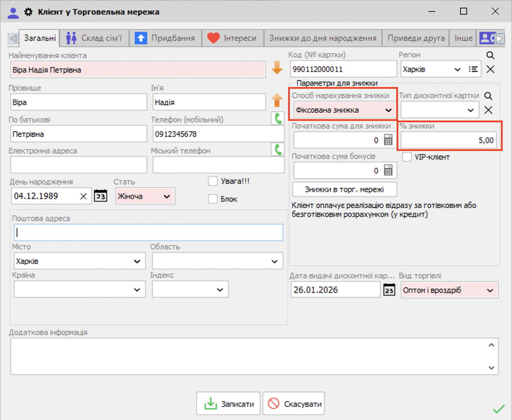This screenshot has width=512, height=420.
Task: Switch to the Придбання tab
Action: click(x=166, y=38)
